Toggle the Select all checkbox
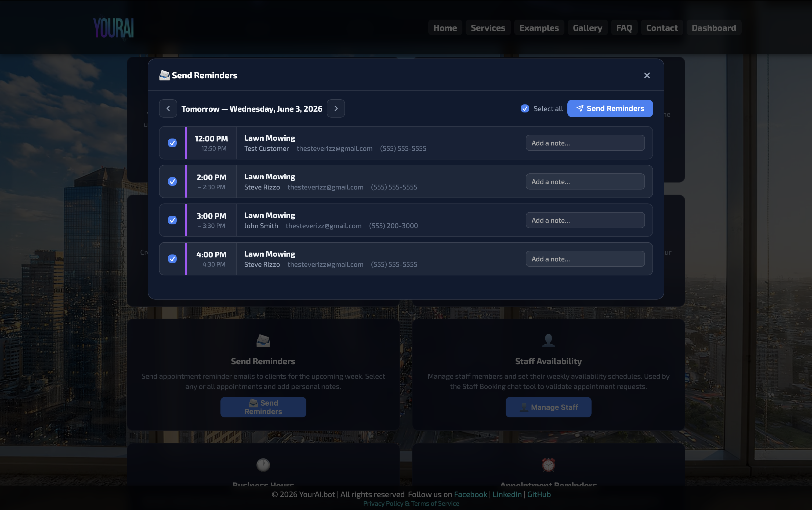 click(x=525, y=108)
